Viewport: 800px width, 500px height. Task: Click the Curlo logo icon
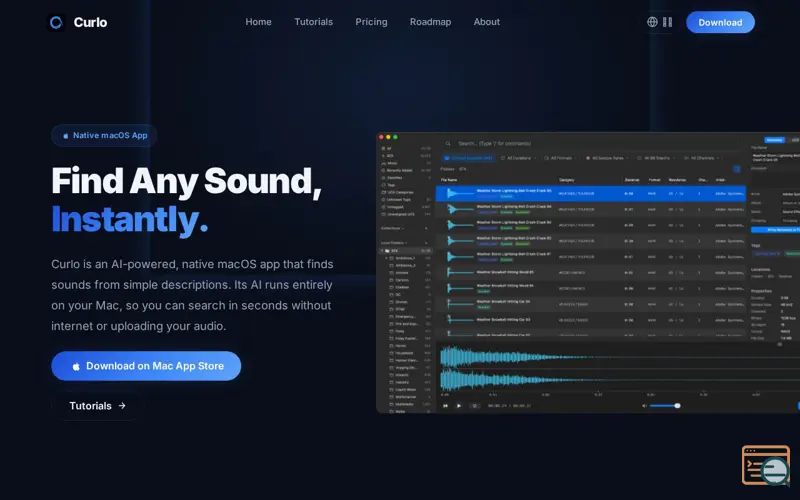click(56, 22)
